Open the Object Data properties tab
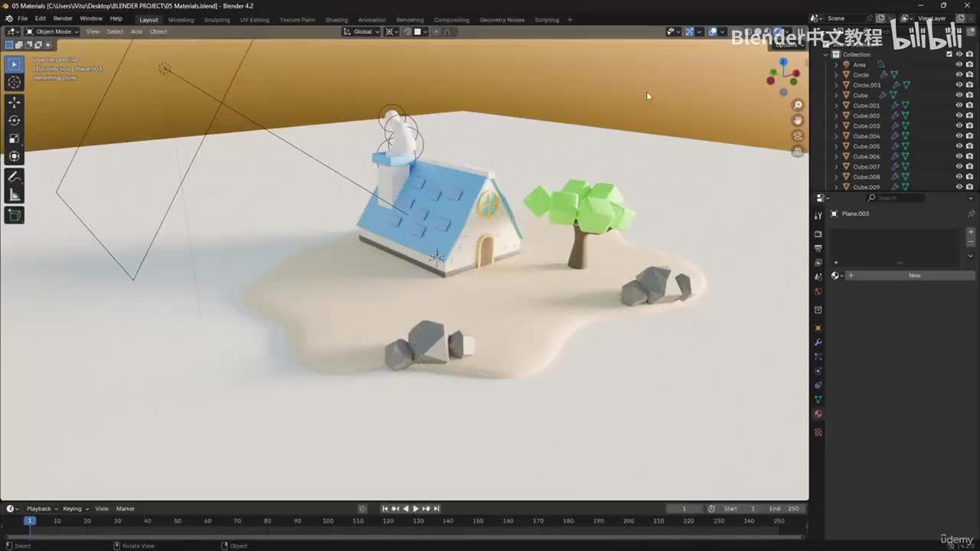 818,399
